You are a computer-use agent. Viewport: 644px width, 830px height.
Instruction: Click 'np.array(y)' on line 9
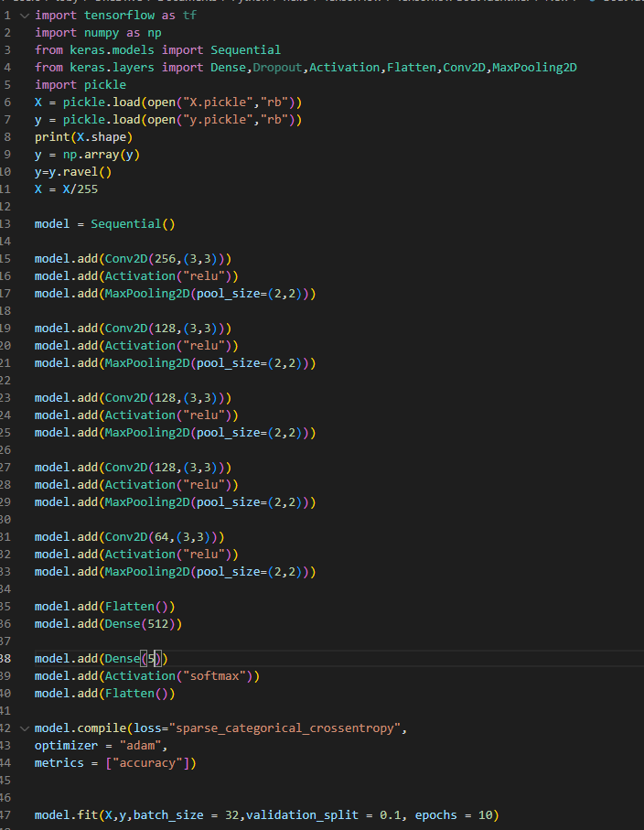point(101,155)
